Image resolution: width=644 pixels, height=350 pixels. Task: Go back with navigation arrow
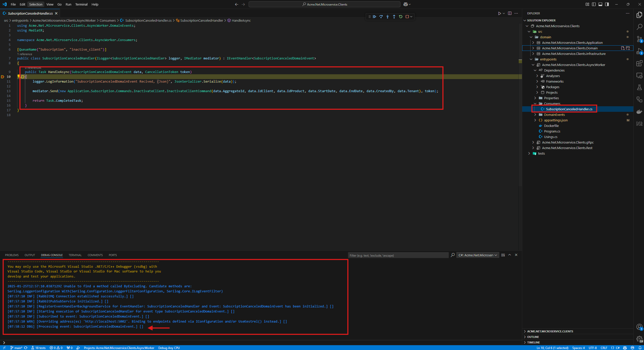(x=237, y=4)
